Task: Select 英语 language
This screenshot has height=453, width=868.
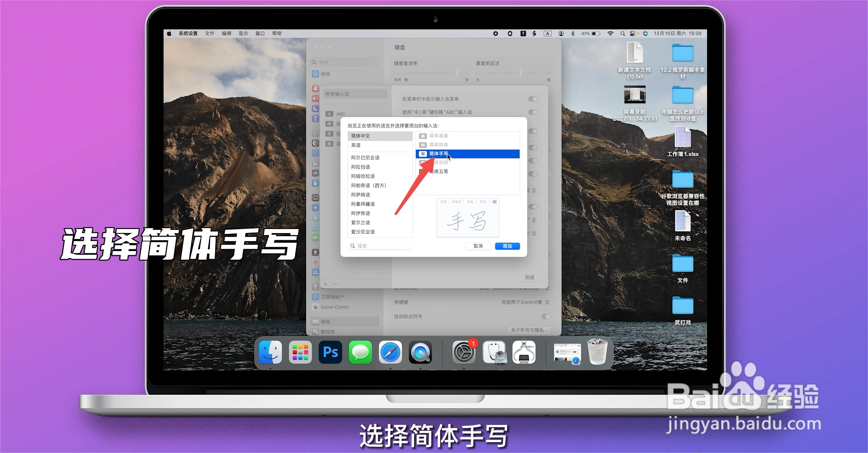Action: click(380, 145)
